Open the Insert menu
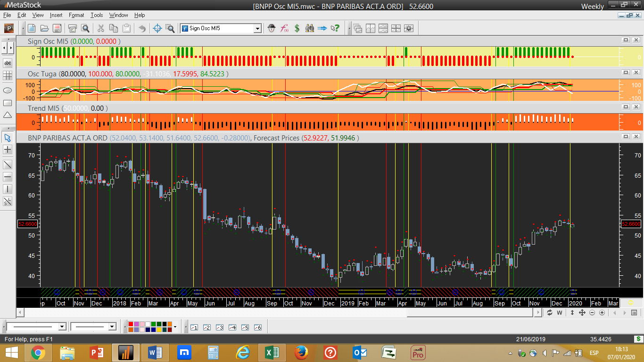This screenshot has height=362, width=644. click(56, 15)
